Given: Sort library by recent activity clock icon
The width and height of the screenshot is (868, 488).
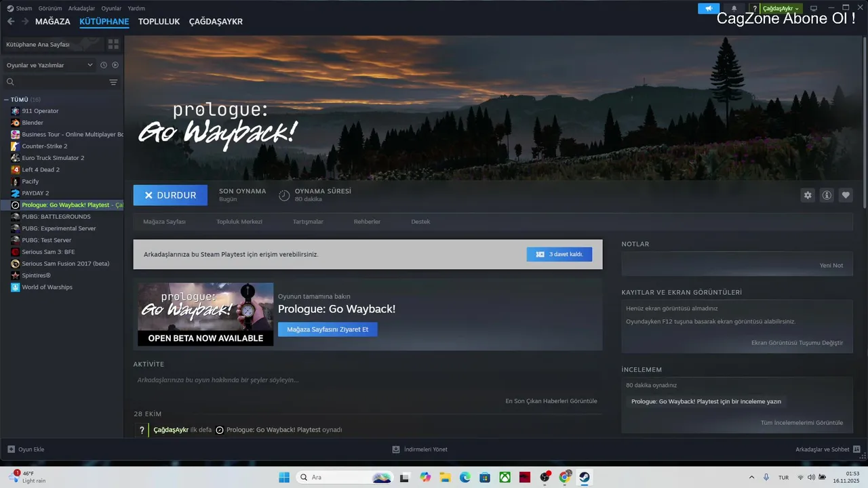Looking at the screenshot, I should tap(104, 65).
